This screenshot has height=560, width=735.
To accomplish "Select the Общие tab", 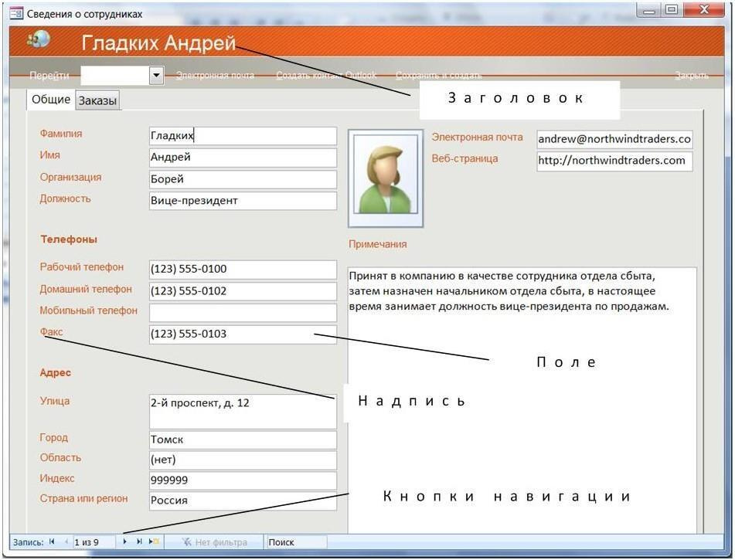I will click(51, 100).
